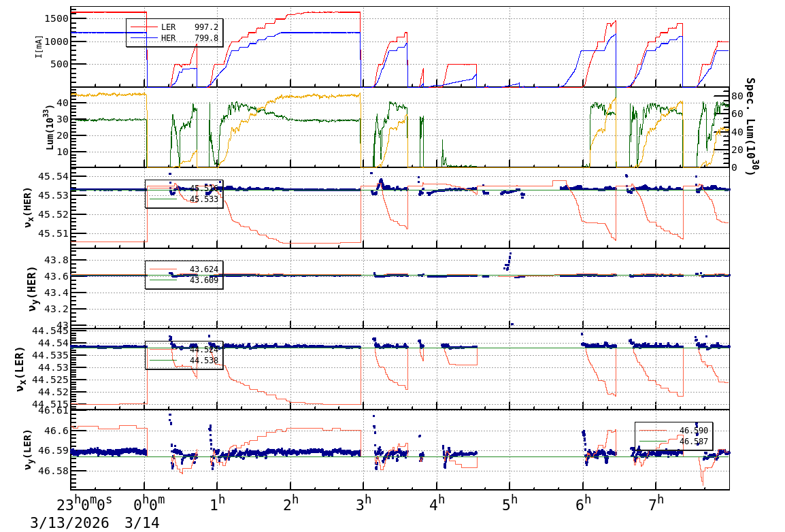Click the 1500 tick on current axis
785x532 pixels.
56,19
